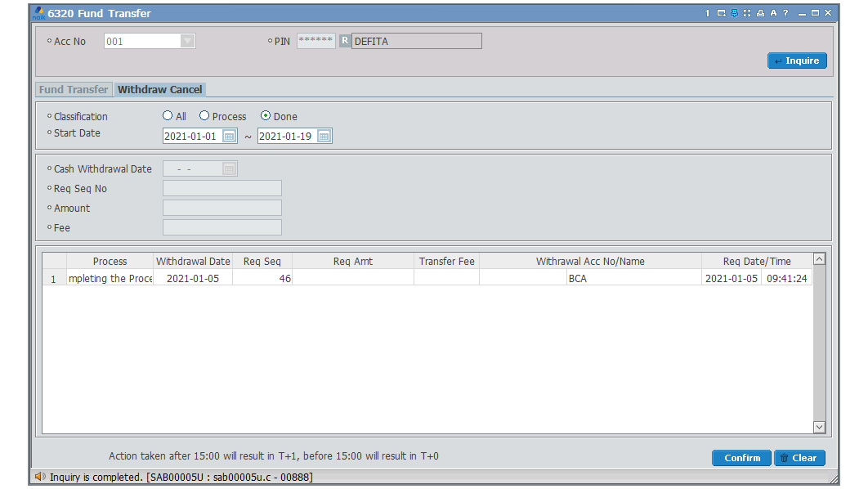Select the Done classification radio button
Screen dimensions: 868x489
click(266, 116)
